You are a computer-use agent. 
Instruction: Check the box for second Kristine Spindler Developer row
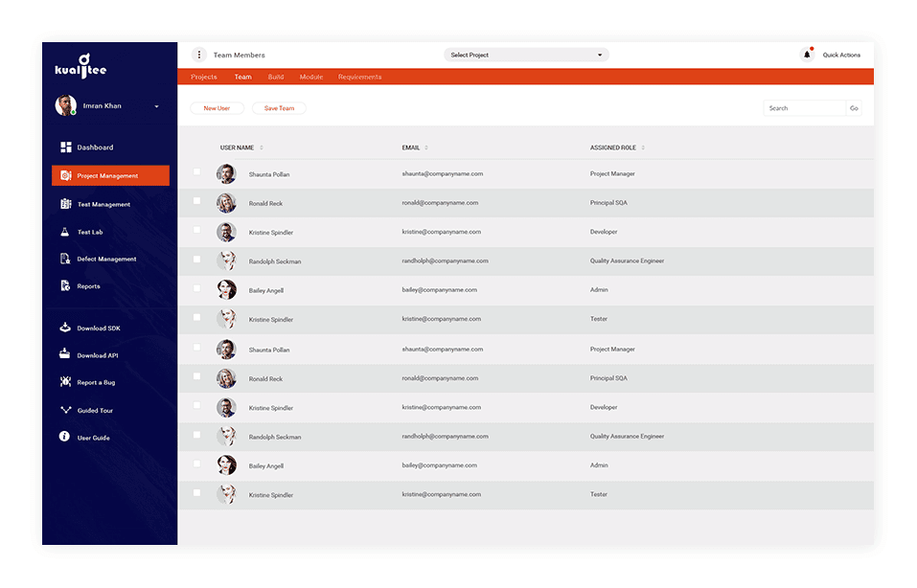[x=197, y=406]
